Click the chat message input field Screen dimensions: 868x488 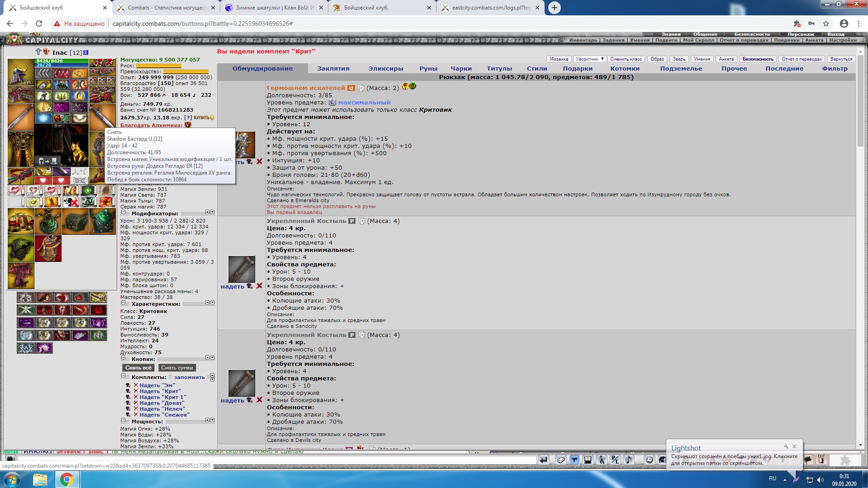277,460
